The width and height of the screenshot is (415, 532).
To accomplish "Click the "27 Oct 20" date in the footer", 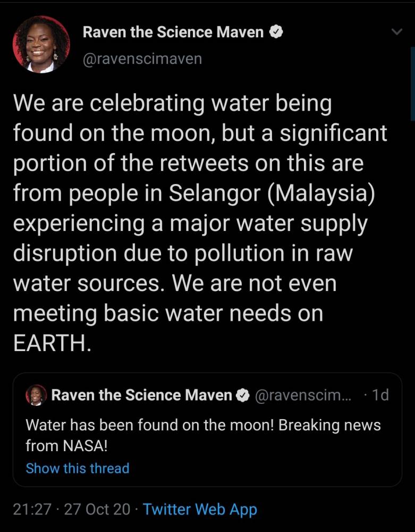I will (x=97, y=509).
